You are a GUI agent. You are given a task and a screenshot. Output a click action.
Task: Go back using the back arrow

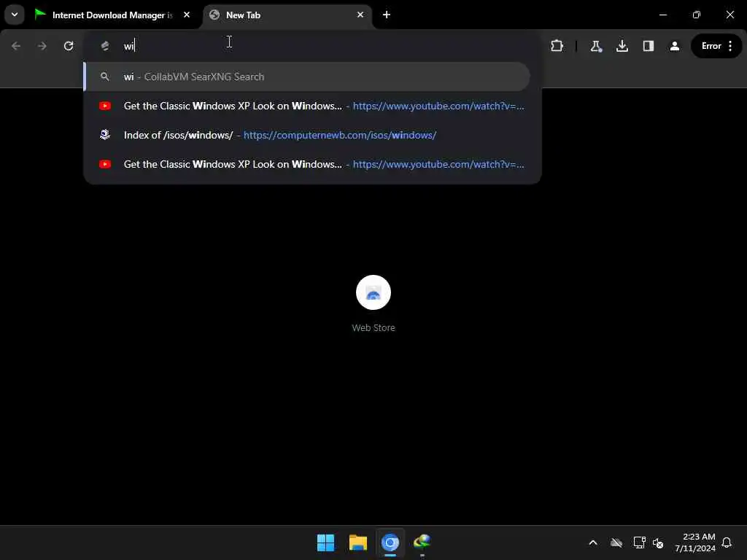[16, 46]
